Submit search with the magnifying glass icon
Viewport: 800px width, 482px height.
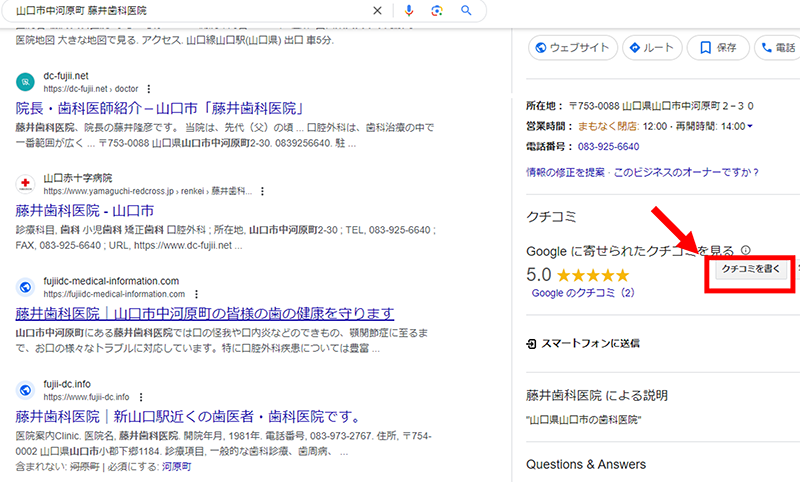pyautogui.click(x=466, y=10)
